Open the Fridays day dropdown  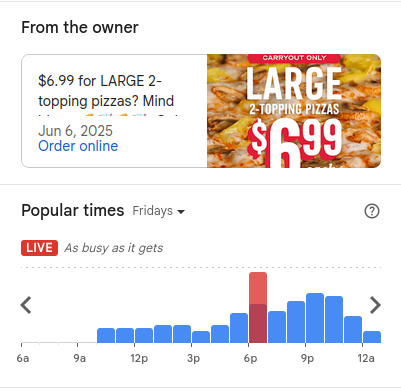click(159, 211)
